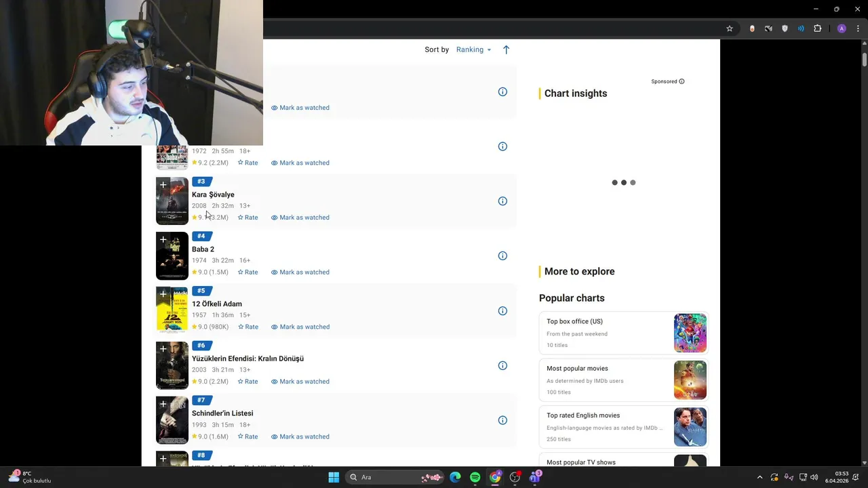Open info icon for Yüzüklerin Efendisi: Kralın Dönüşü
The image size is (868, 488).
click(502, 365)
